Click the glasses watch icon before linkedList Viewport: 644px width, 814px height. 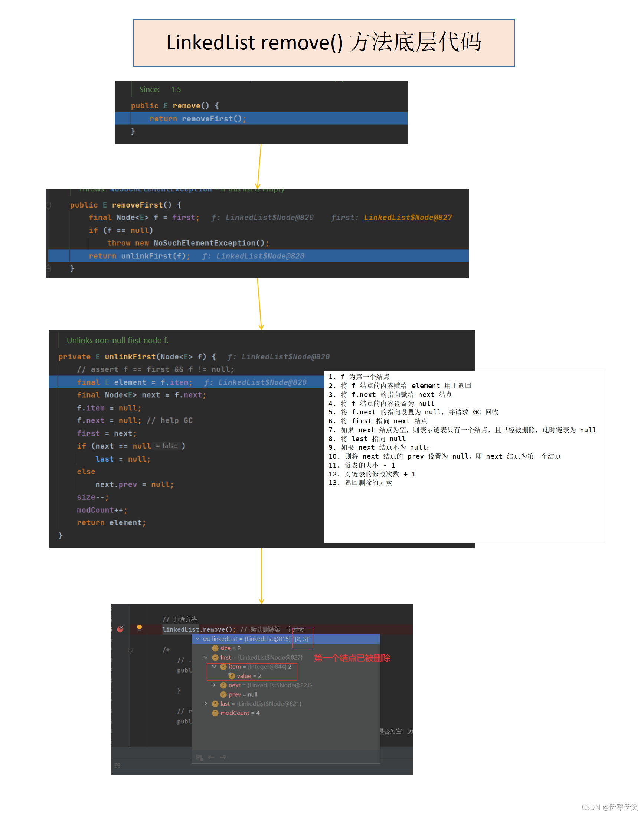(x=206, y=639)
